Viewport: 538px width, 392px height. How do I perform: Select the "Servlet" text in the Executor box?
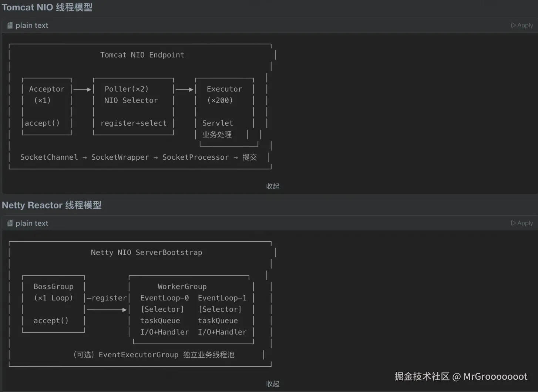tap(218, 123)
